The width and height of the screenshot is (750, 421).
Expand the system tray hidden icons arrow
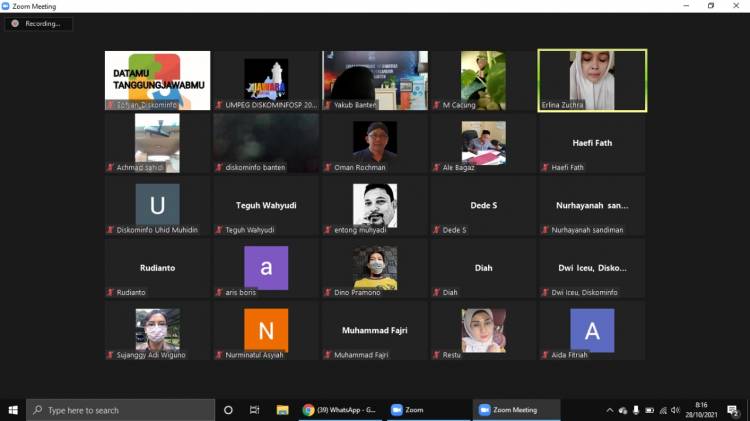(x=609, y=410)
